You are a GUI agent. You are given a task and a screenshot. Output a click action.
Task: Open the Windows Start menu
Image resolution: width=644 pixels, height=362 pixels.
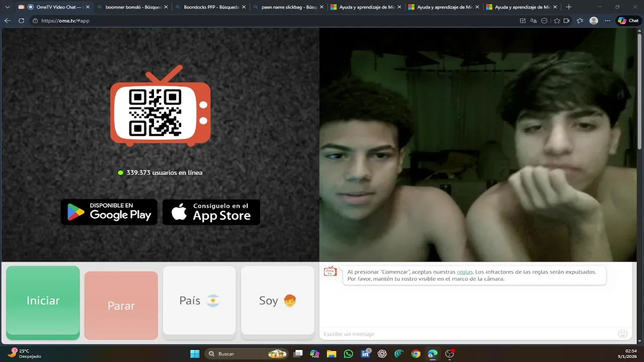click(195, 354)
